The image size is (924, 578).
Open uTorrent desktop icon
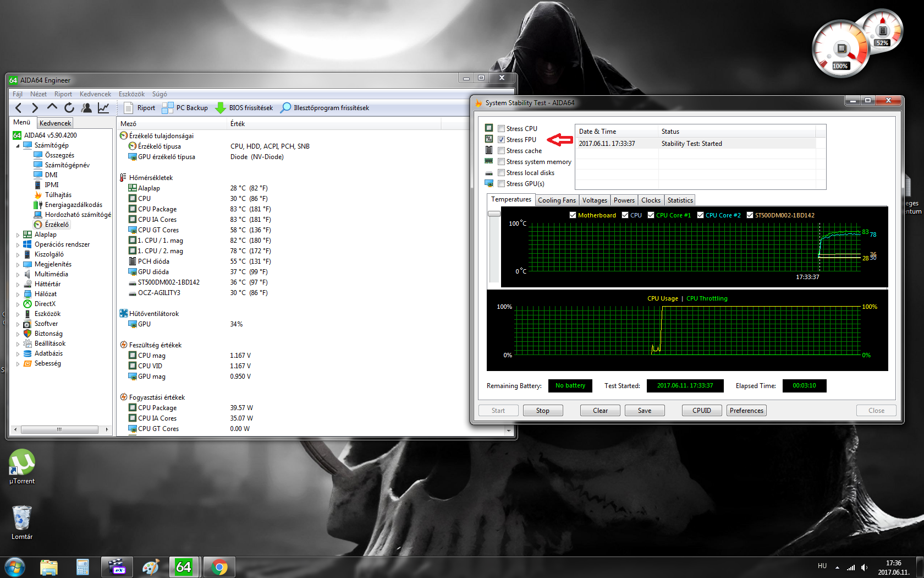(22, 467)
